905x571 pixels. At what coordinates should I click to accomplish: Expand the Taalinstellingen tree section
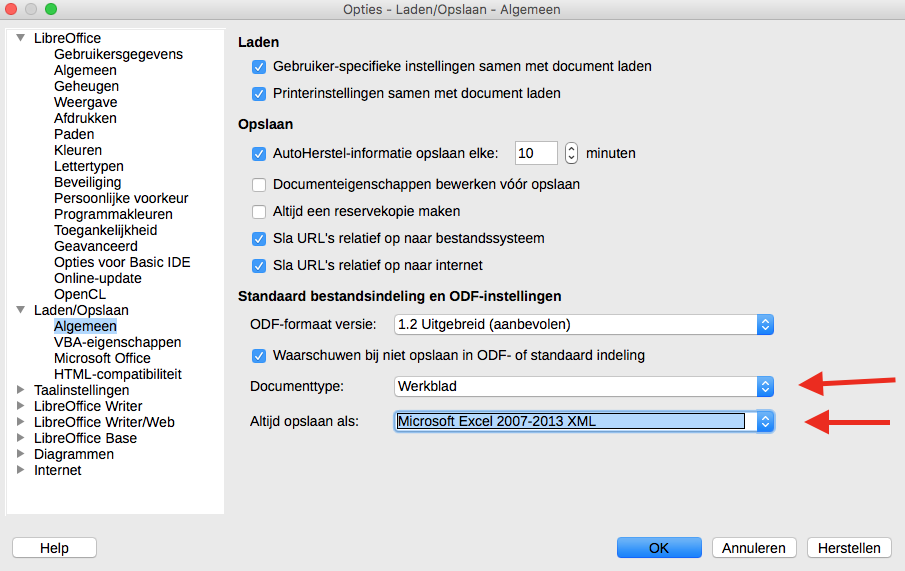(21, 390)
